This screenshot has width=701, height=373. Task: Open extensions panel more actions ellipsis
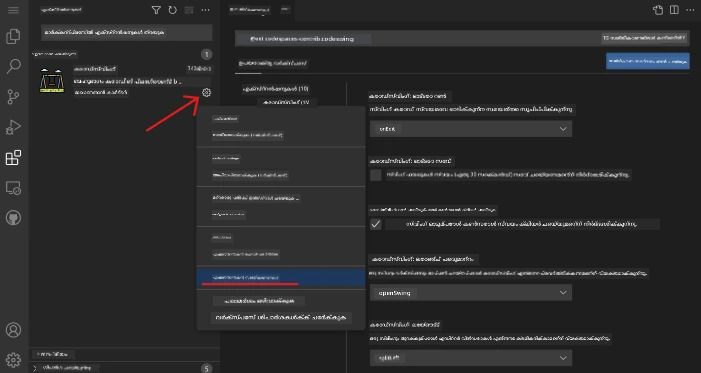pyautogui.click(x=205, y=10)
